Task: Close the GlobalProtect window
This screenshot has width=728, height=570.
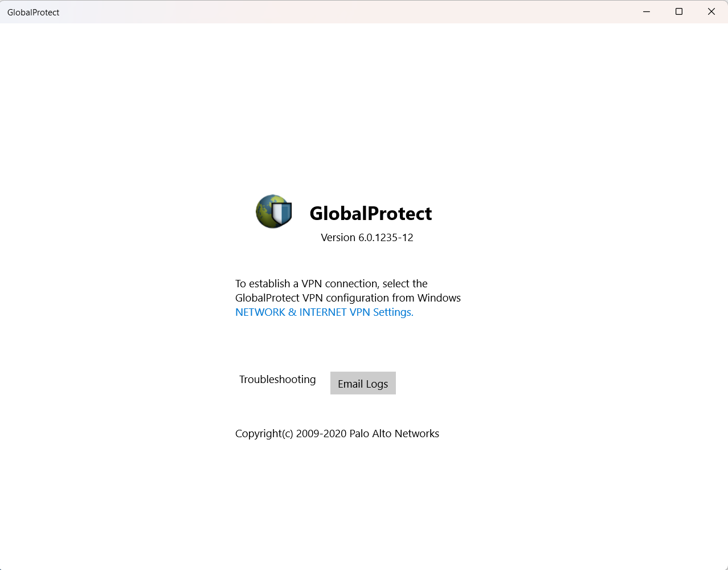Action: point(711,11)
